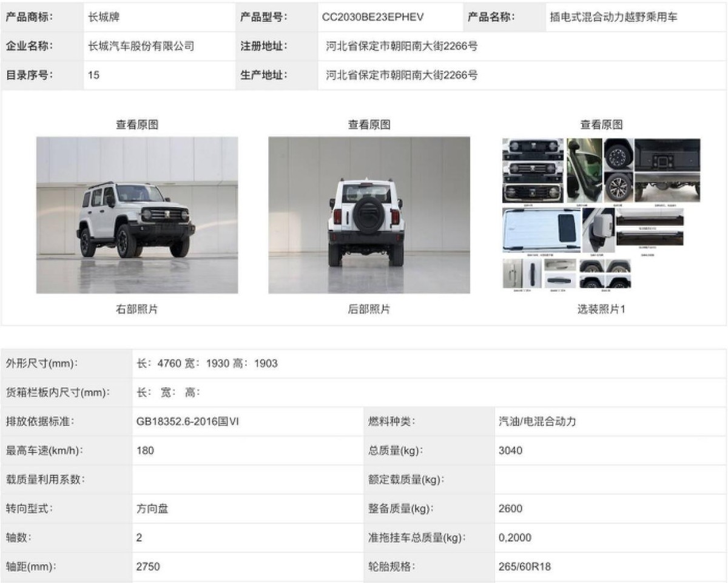Select catalog number value 15
This screenshot has height=583, width=728.
tap(93, 75)
